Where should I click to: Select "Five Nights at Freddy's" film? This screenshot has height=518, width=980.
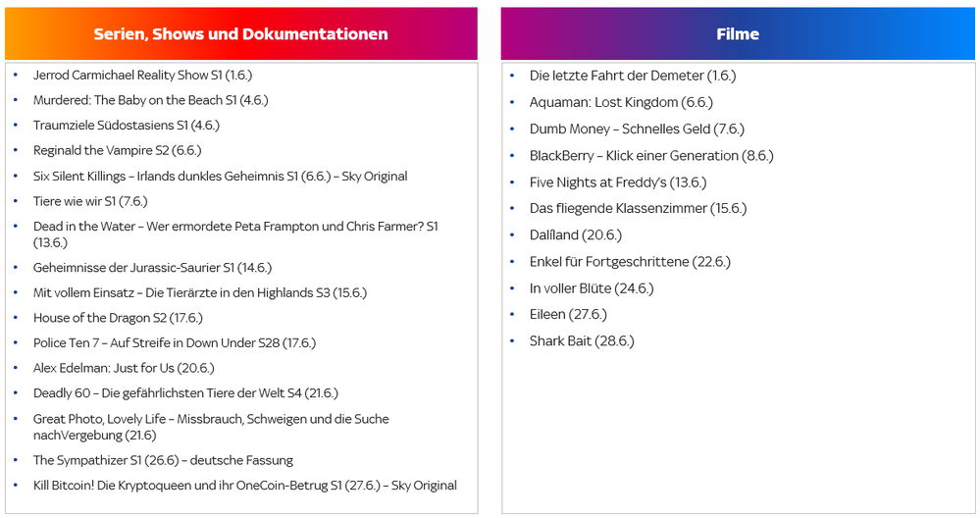coord(618,182)
